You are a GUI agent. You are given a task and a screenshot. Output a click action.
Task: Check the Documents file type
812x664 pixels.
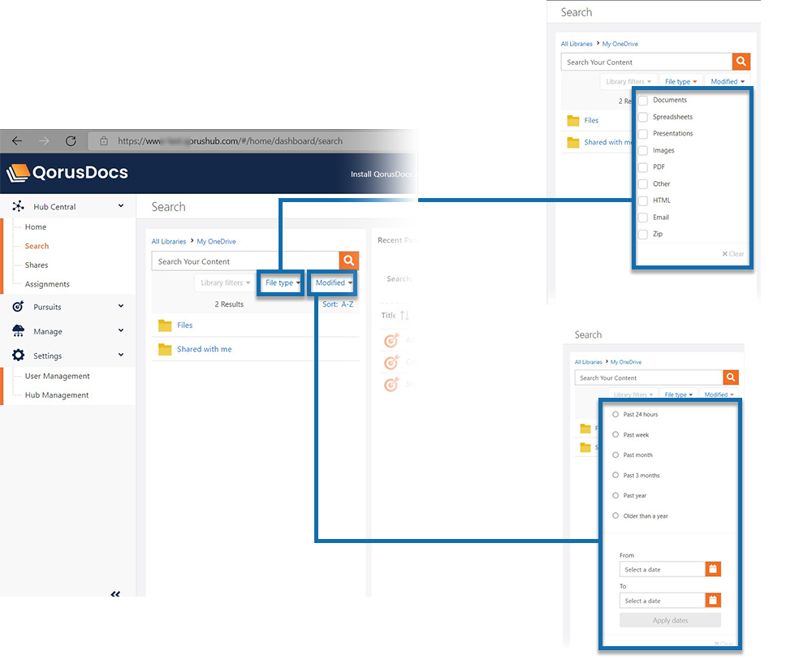(642, 101)
